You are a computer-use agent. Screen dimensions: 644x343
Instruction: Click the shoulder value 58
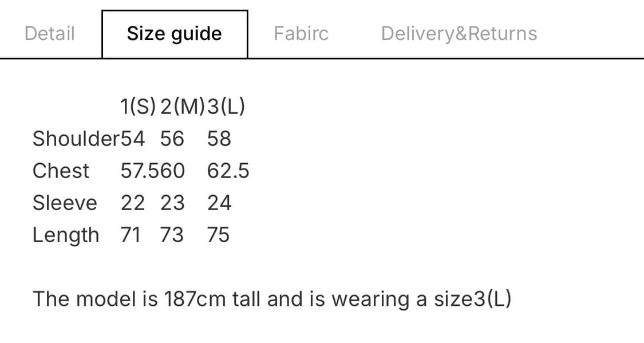(x=219, y=139)
